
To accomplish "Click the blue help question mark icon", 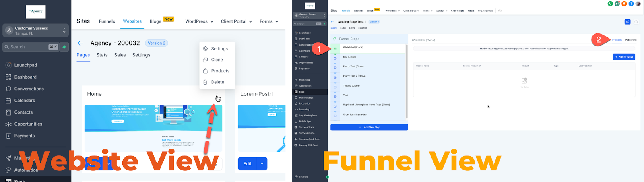I will coord(631,4).
